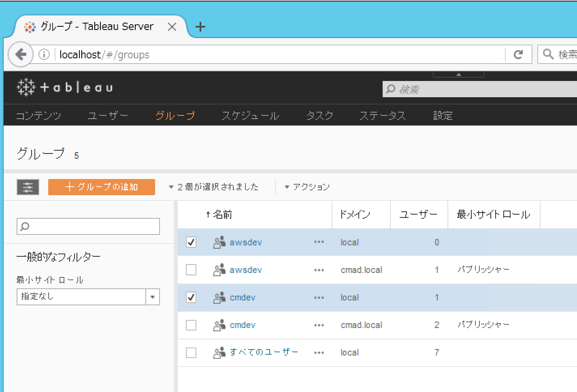Select the すべてのユーザー row checkbox
Image resolution: width=577 pixels, height=392 pixels.
(191, 353)
